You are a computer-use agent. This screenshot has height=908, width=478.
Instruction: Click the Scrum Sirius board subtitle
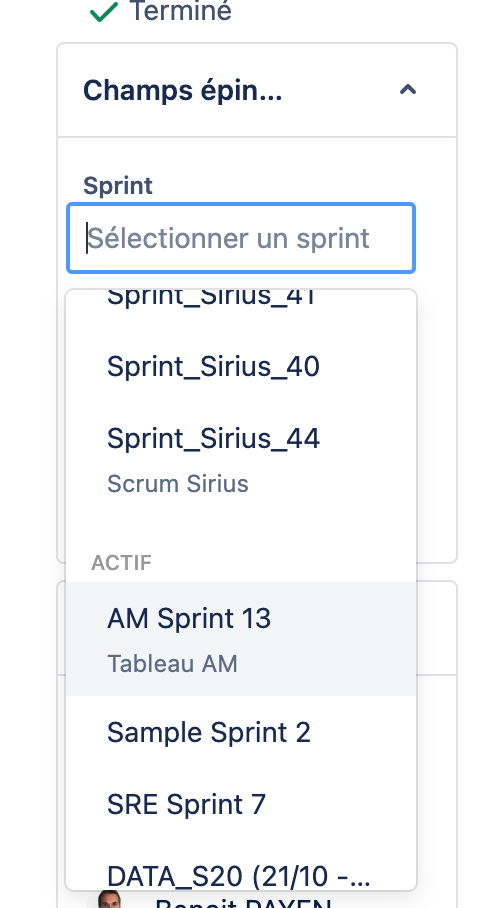[x=178, y=484]
